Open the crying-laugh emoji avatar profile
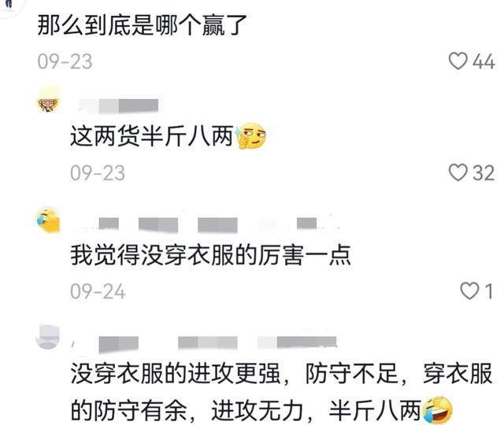This screenshot has width=504, height=425. point(48,220)
